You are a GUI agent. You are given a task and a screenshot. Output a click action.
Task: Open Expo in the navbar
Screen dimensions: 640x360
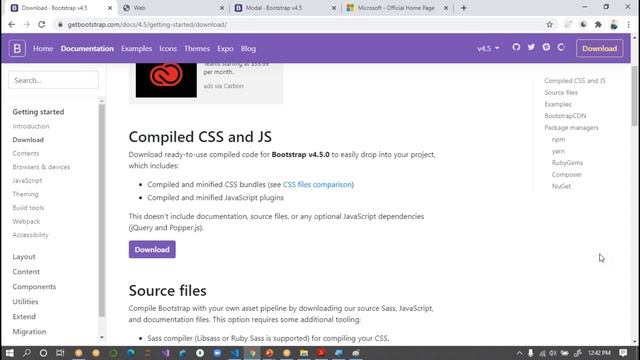pyautogui.click(x=225, y=49)
